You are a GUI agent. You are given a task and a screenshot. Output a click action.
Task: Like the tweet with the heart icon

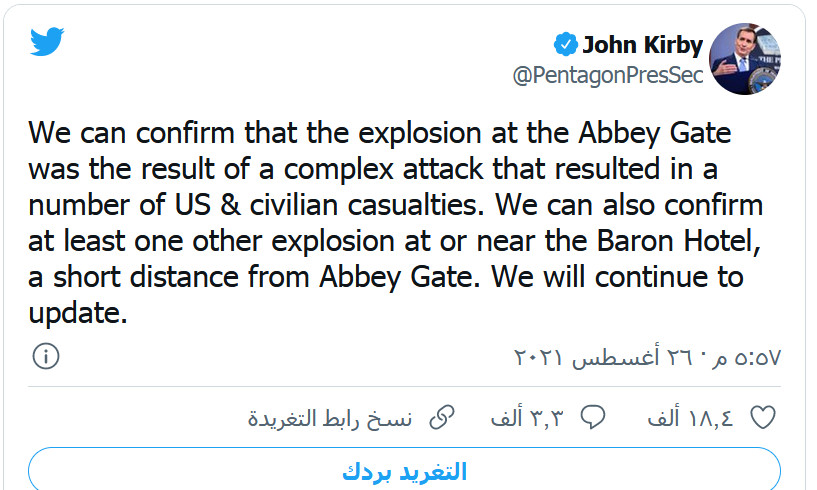pos(762,416)
